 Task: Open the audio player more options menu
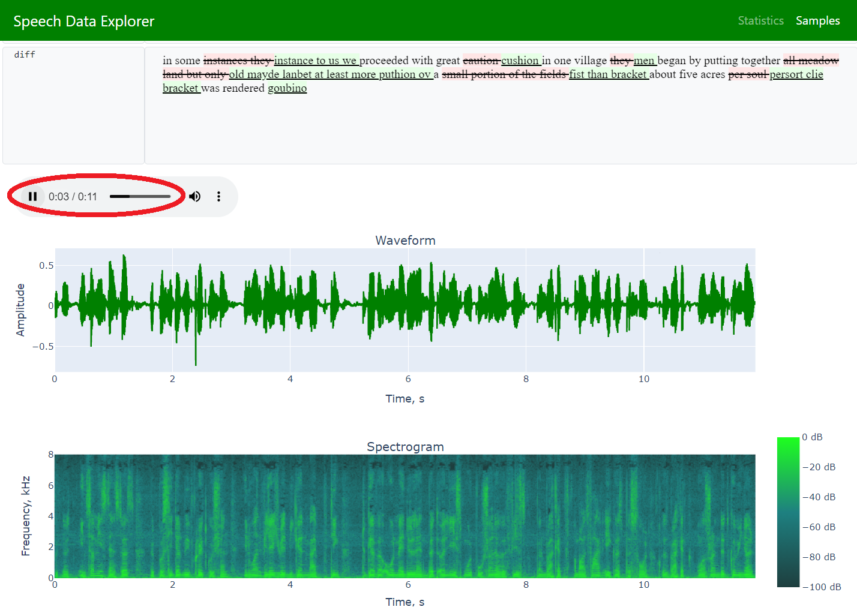coord(218,197)
